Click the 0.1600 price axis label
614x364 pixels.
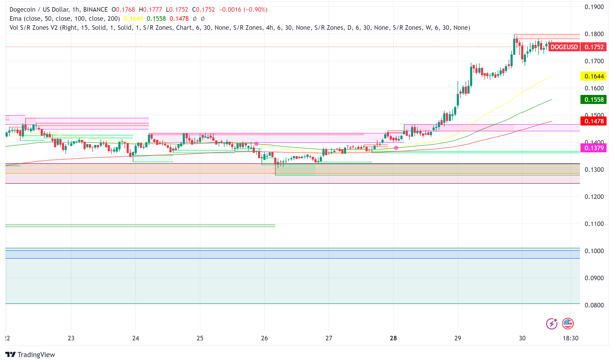click(x=594, y=88)
